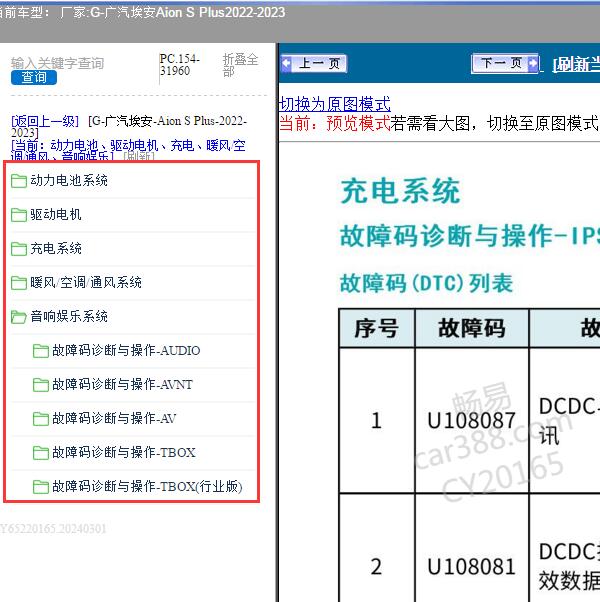
Task: Open 故障码诊断与操作-AVNT
Action: pos(122,384)
